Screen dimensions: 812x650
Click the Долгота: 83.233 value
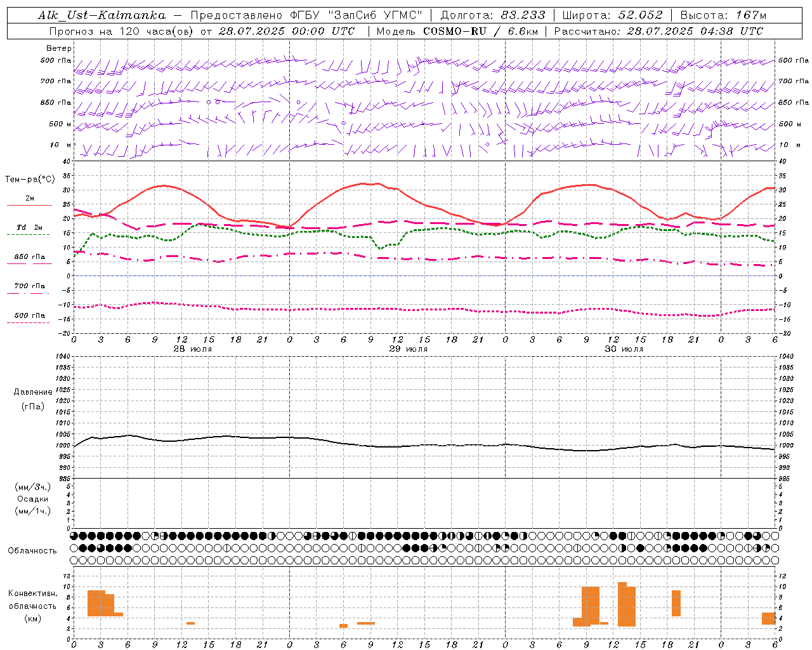[492, 15]
